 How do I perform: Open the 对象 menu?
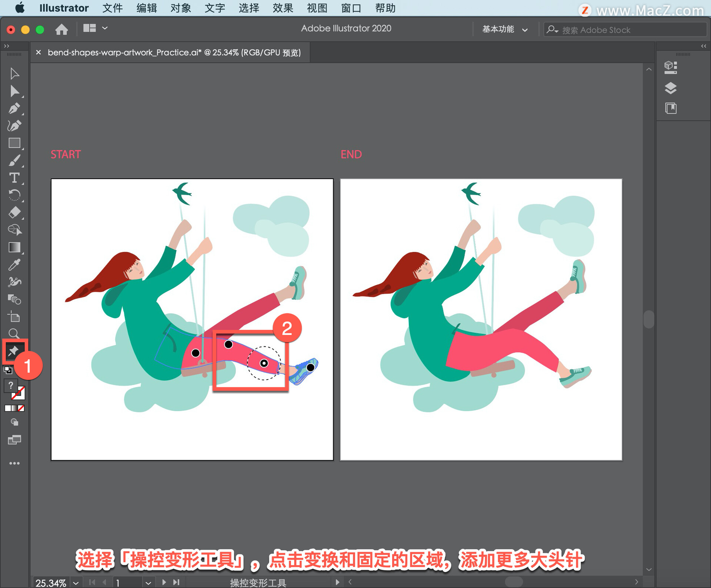181,8
